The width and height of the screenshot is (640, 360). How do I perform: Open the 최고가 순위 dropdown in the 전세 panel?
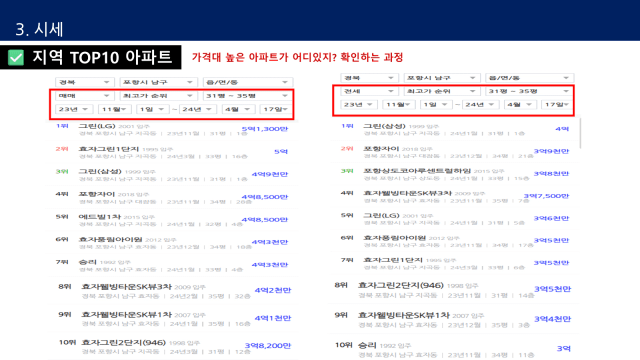pos(441,91)
